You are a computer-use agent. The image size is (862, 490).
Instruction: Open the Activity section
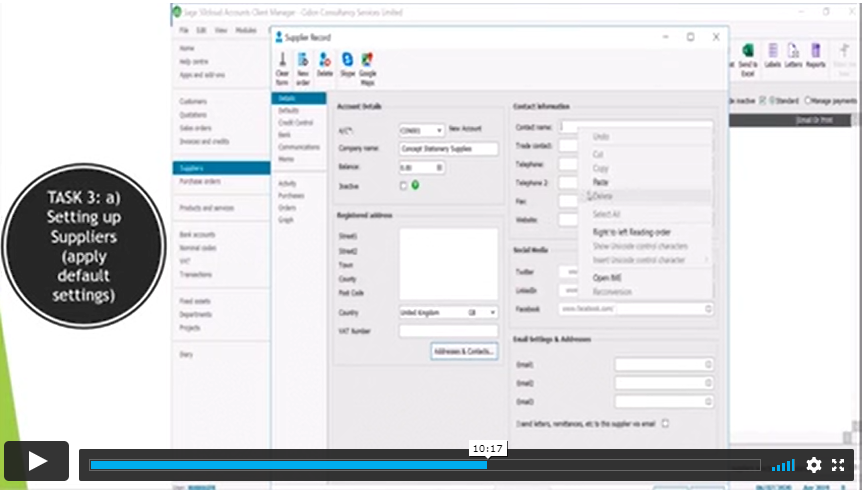click(288, 183)
